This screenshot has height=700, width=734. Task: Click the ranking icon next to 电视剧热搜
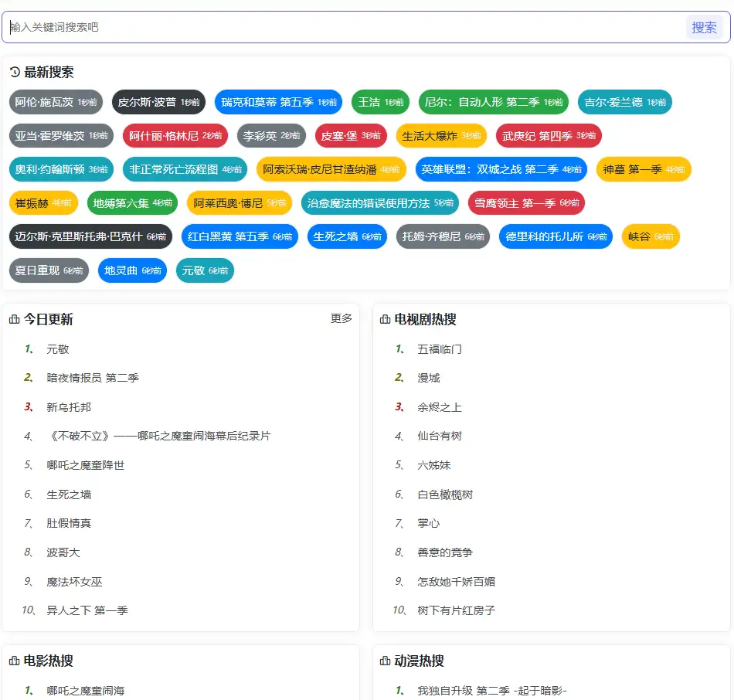385,320
